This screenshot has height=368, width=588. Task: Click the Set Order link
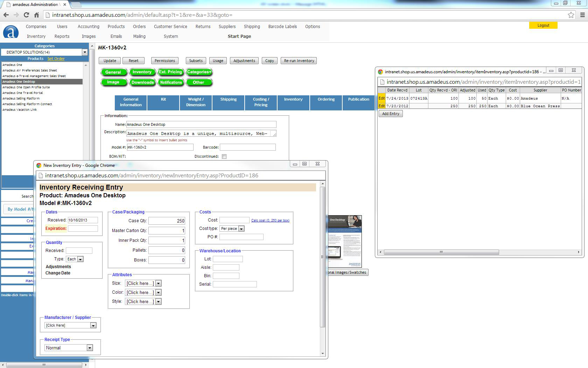56,59
